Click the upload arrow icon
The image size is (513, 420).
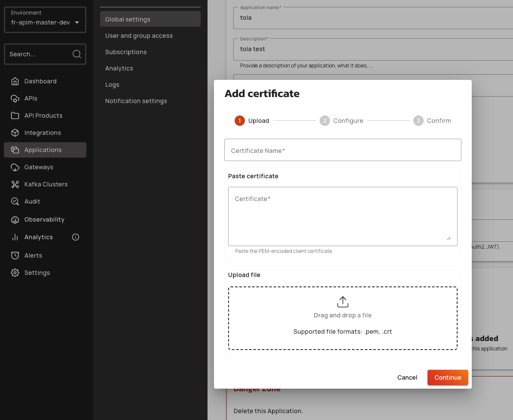pyautogui.click(x=342, y=302)
